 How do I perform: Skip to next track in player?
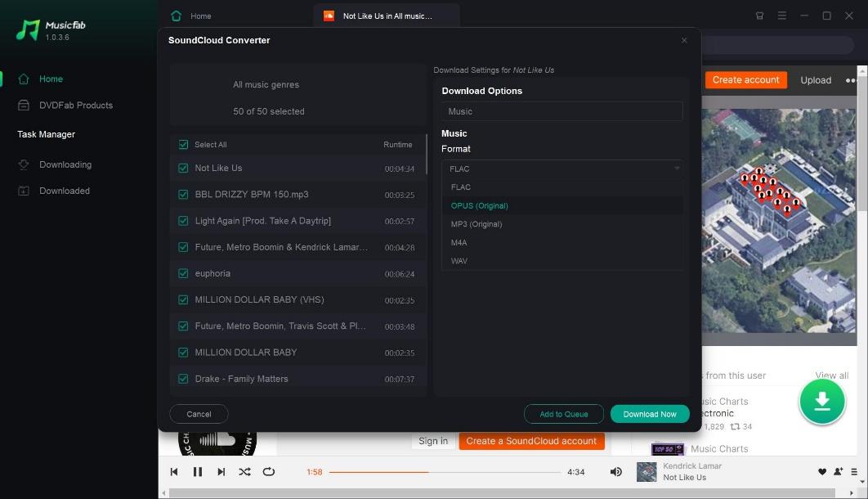tap(221, 472)
